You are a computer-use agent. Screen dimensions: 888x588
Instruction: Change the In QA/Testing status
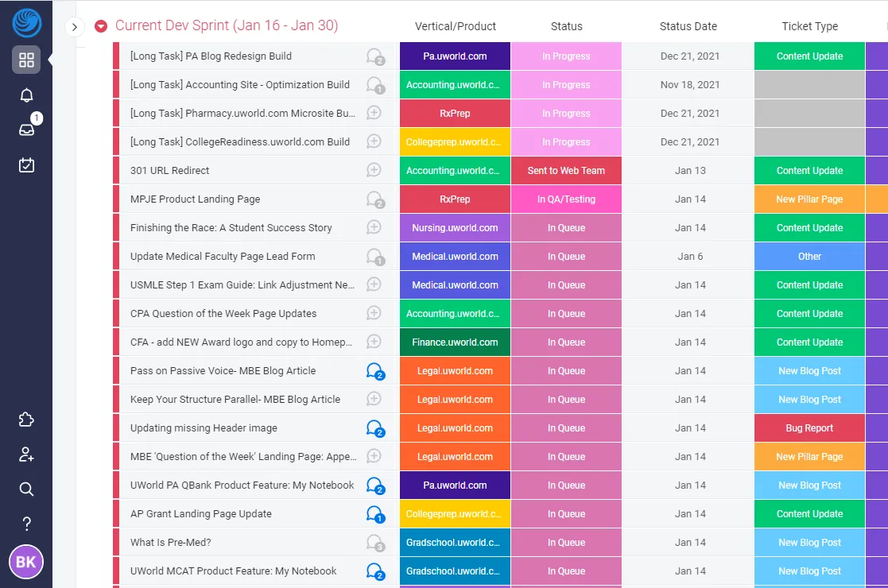566,199
